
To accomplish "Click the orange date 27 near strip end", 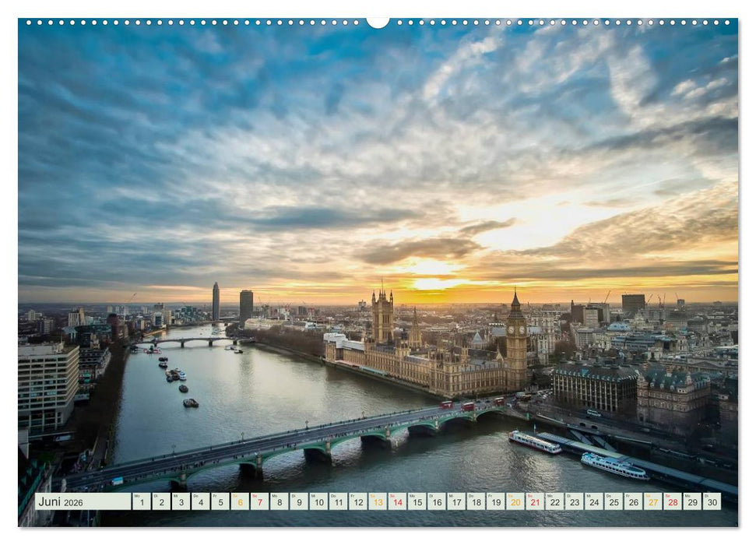I will tap(652, 502).
